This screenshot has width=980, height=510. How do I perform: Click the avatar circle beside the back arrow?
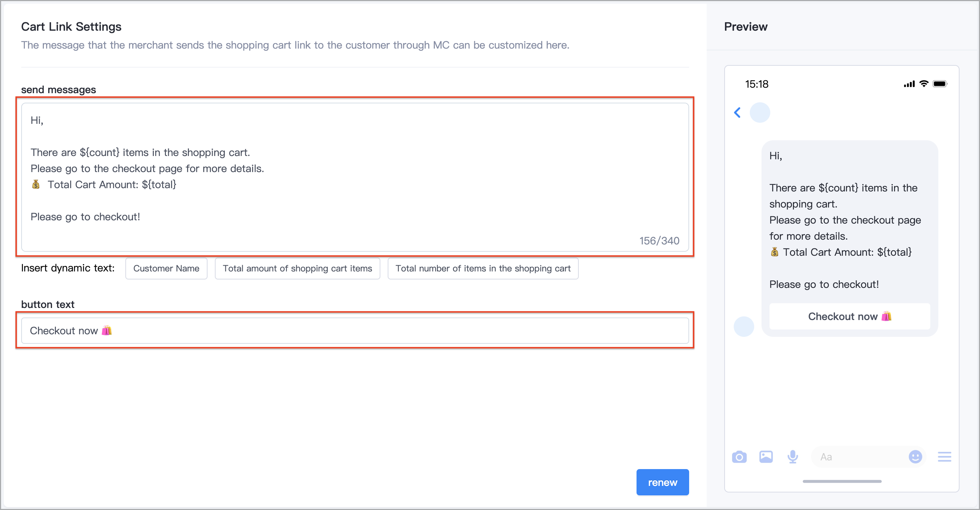760,113
